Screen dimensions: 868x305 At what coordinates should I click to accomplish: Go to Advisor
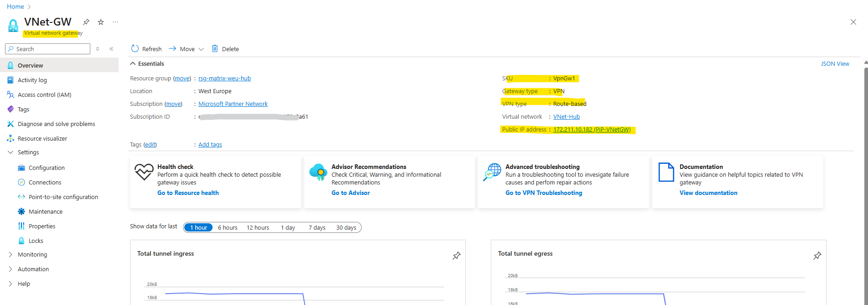click(x=351, y=193)
